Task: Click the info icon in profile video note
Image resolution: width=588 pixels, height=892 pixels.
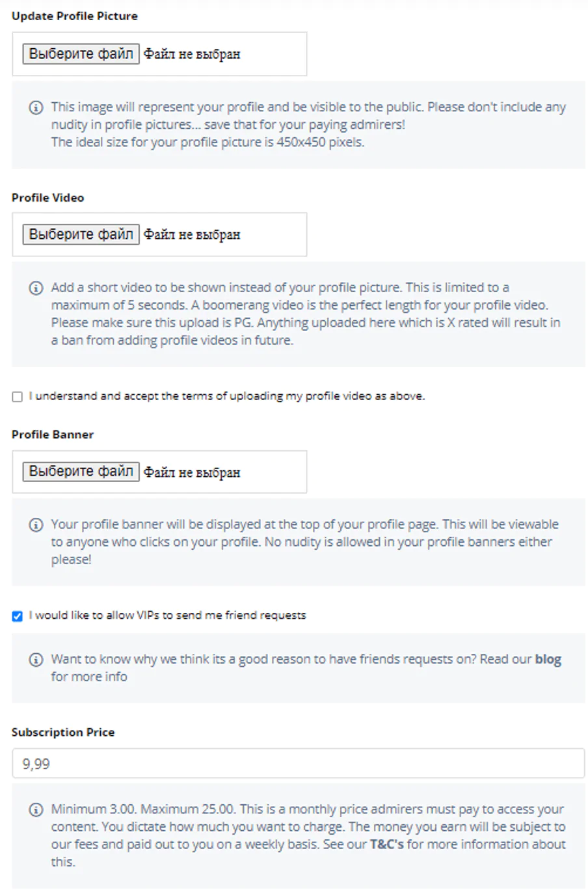Action: (x=36, y=288)
